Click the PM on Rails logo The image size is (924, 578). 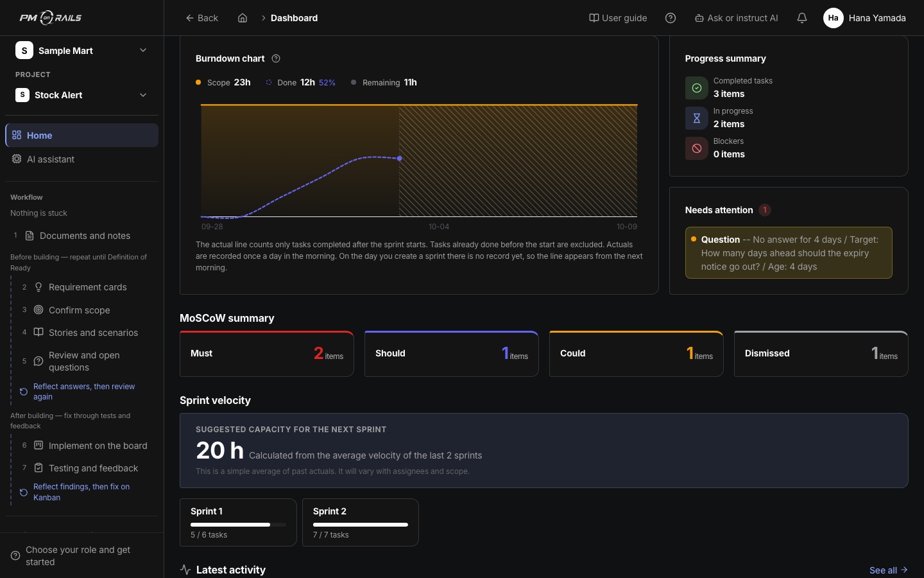coord(51,18)
